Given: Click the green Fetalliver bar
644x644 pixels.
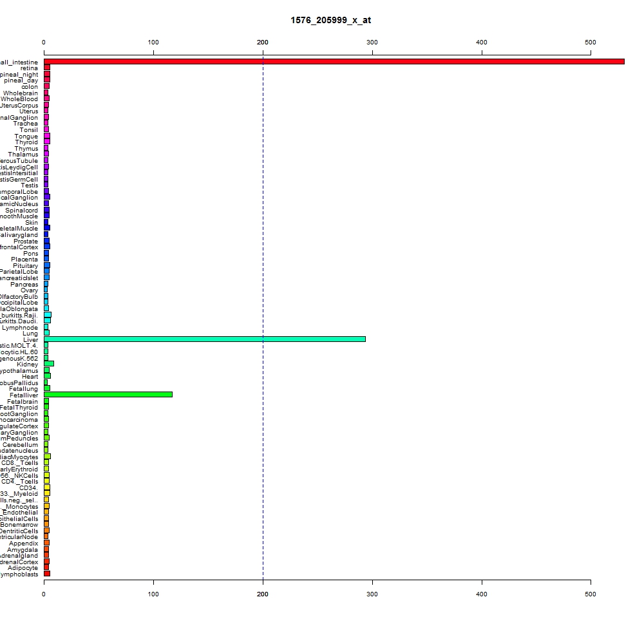Looking at the screenshot, I should point(108,395).
